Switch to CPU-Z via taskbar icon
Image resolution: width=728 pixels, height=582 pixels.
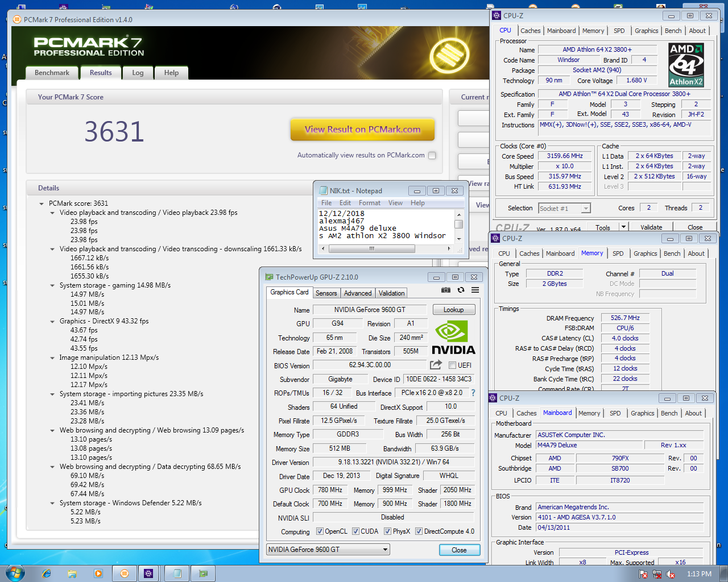coord(148,573)
